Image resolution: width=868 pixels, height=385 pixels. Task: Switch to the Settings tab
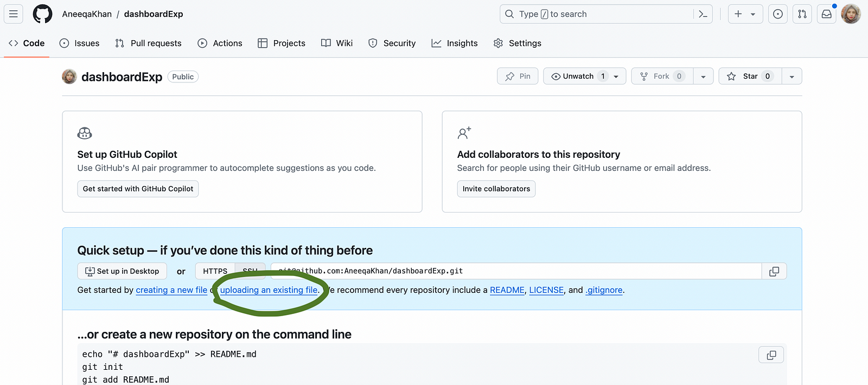[518, 43]
